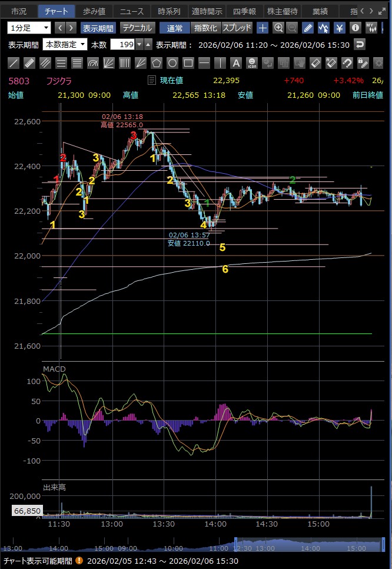Open the 本数指定 display period dropdown
392x569 pixels.
coord(65,45)
